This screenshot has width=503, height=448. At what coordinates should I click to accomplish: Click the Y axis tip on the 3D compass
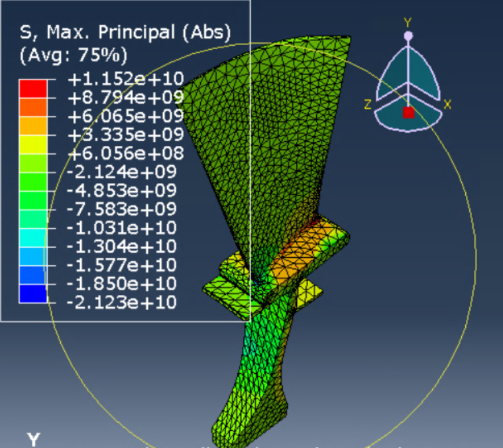pyautogui.click(x=408, y=36)
